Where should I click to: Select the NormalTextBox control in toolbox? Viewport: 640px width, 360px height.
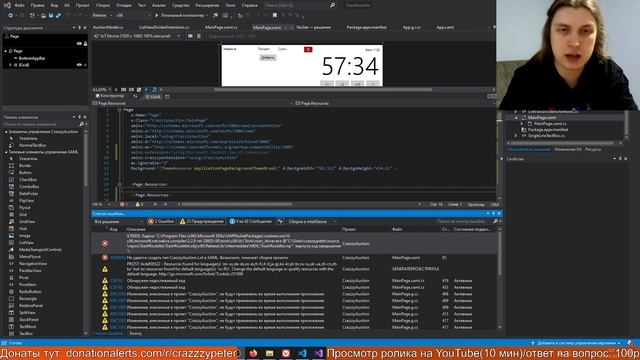(32, 145)
